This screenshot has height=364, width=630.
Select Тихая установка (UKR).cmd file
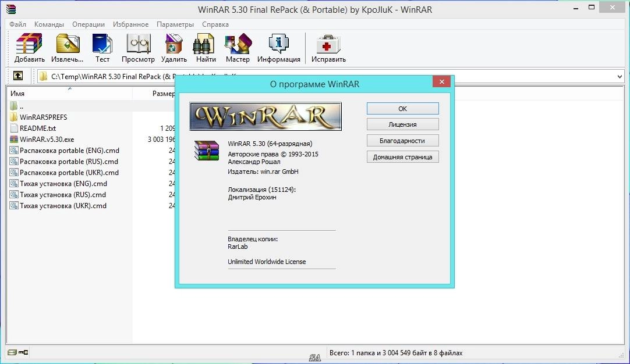(x=58, y=205)
